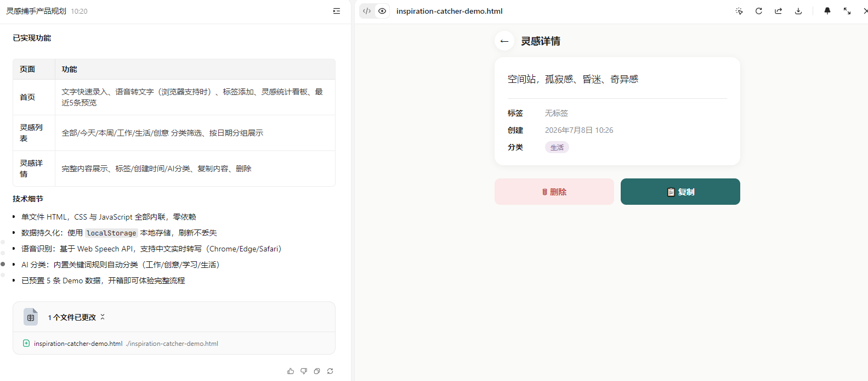Copy the response content
Screen dimensions: 868x381
point(317,371)
